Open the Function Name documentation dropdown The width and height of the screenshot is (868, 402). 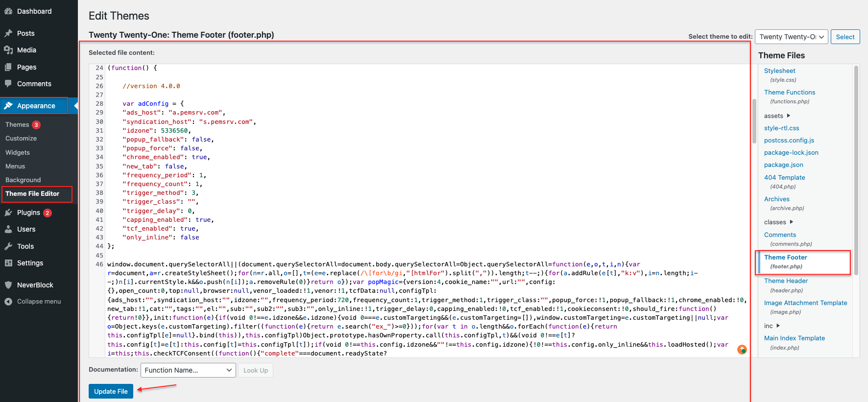188,370
